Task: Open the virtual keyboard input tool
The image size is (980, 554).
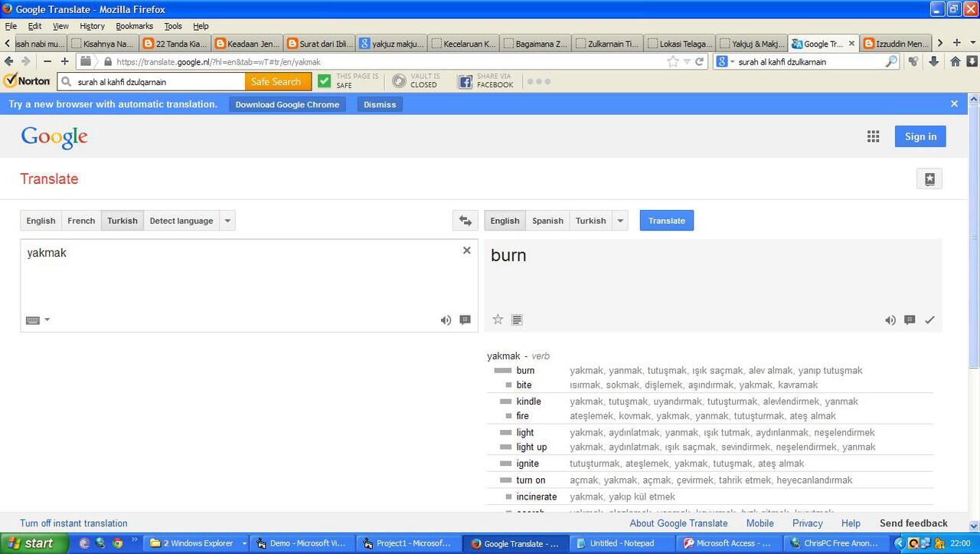Action: (x=33, y=320)
